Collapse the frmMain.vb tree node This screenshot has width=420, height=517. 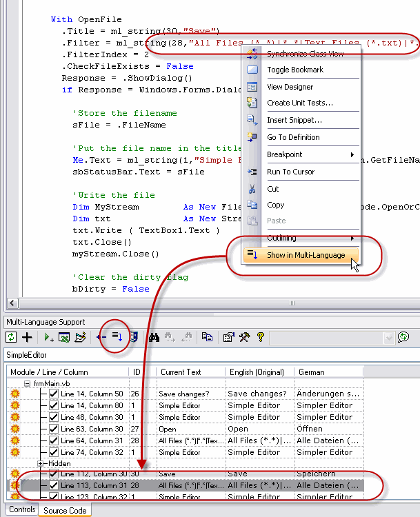coord(27,383)
